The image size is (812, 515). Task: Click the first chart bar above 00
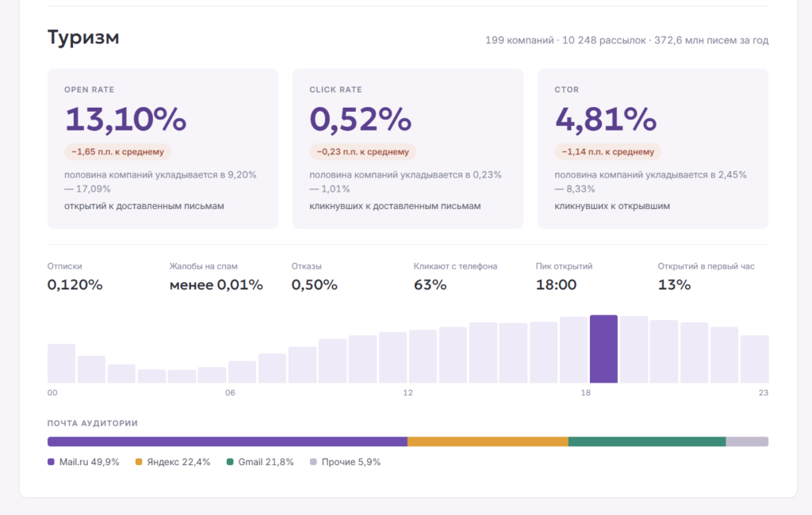pyautogui.click(x=61, y=364)
